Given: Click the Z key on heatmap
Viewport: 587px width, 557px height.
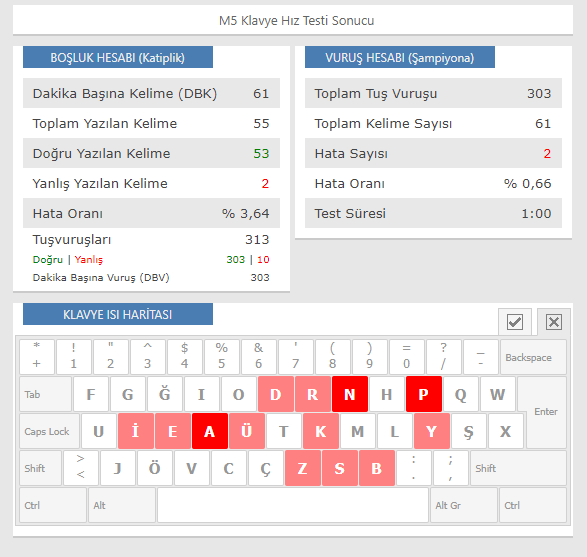Looking at the screenshot, I should coord(302,468).
